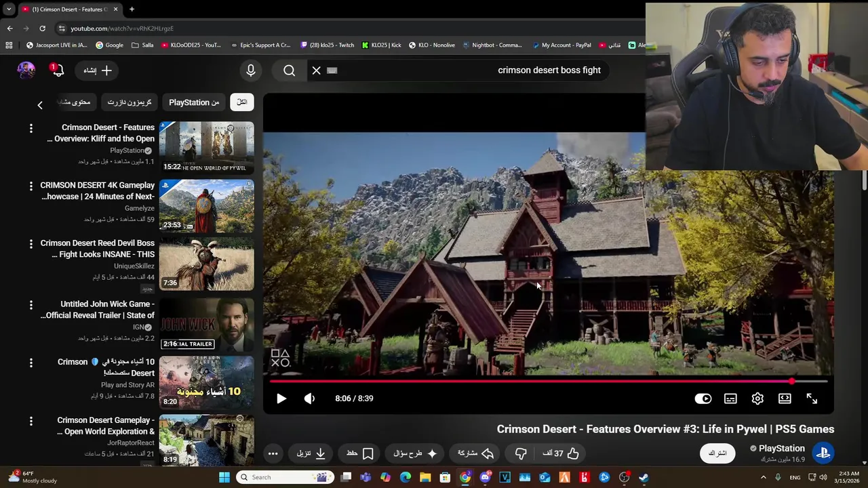The image size is (868, 488).
Task: Select the 'من PlayStation' filter chip
Action: (194, 102)
